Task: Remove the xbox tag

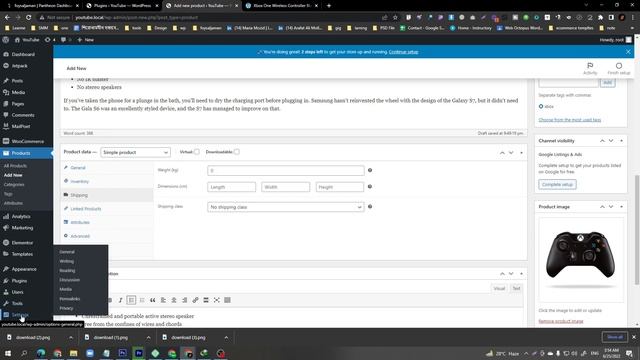Action: tap(541, 106)
